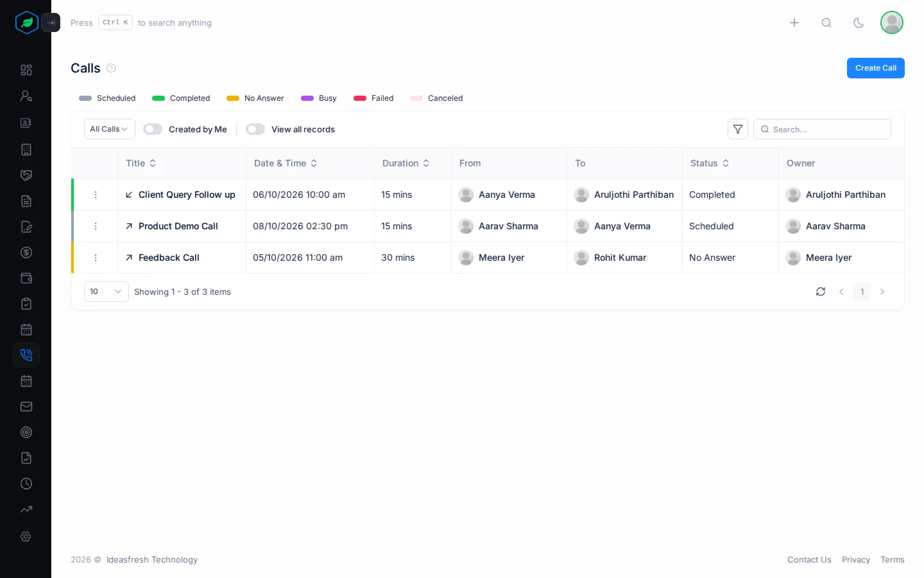Go to page 1 in pagination

click(x=862, y=292)
